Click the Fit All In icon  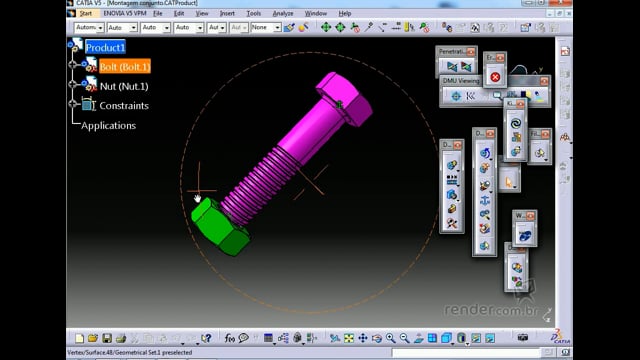click(349, 338)
